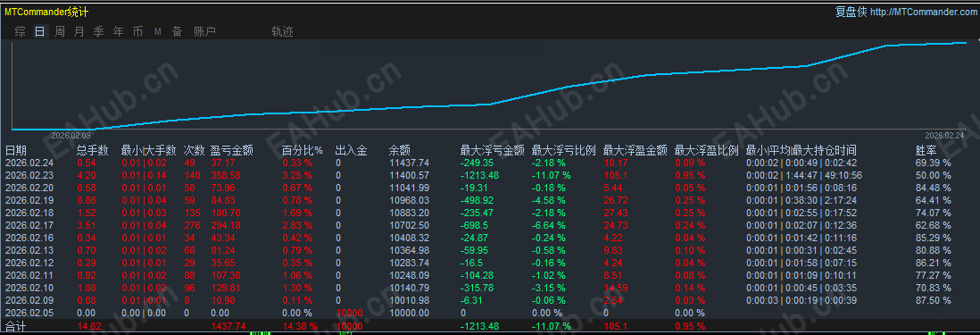The width and height of the screenshot is (980, 335).
Task: Select the 账户 account tab
Action: coord(204,31)
